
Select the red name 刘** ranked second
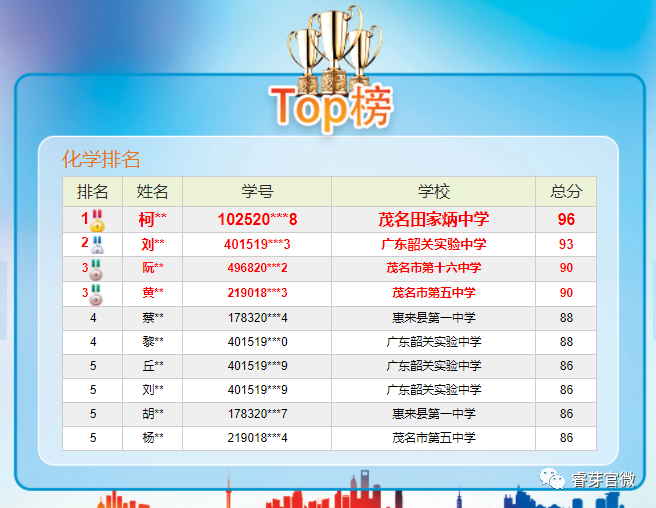coord(152,244)
